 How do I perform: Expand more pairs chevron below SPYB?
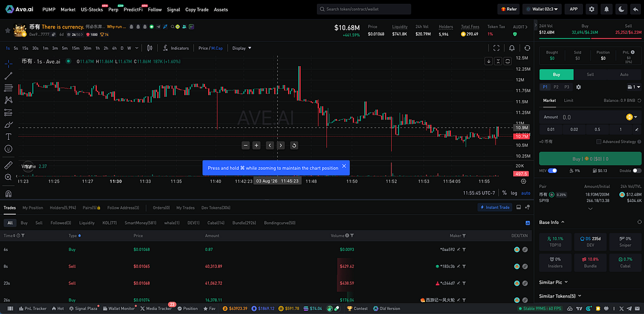click(590, 209)
